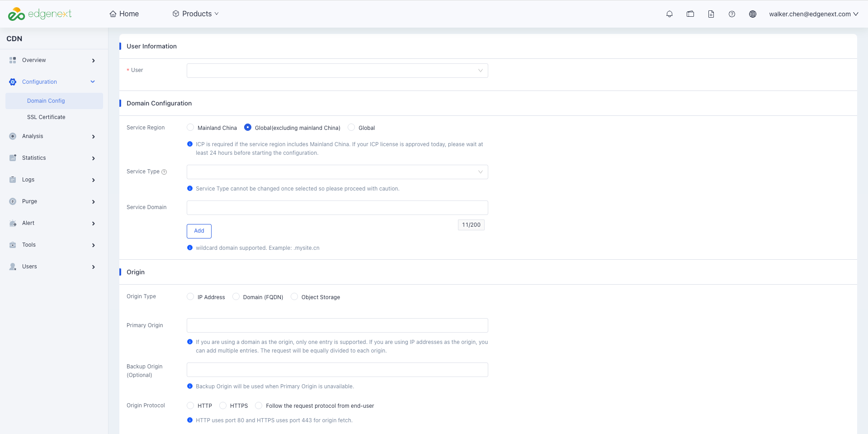Select Mainland China service region

tap(190, 128)
